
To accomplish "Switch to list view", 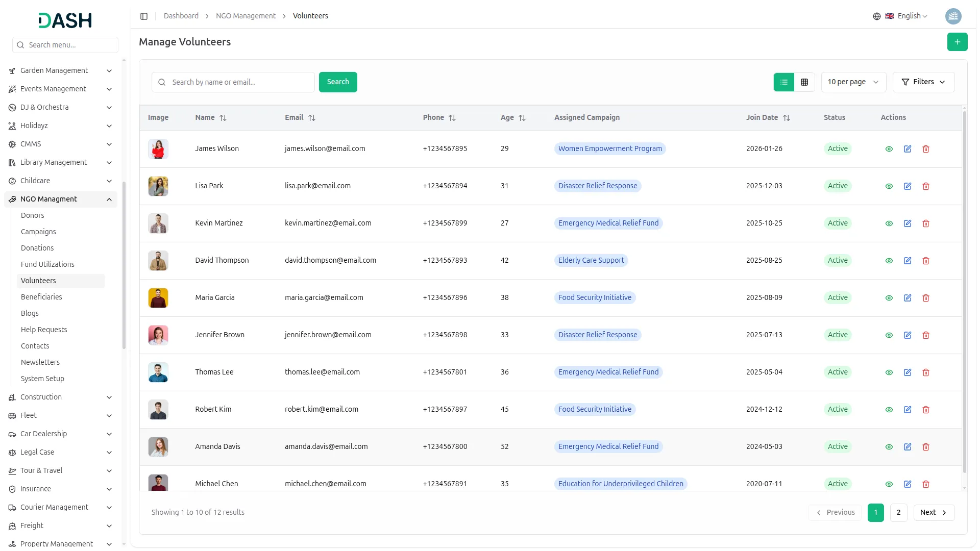I will click(x=783, y=82).
